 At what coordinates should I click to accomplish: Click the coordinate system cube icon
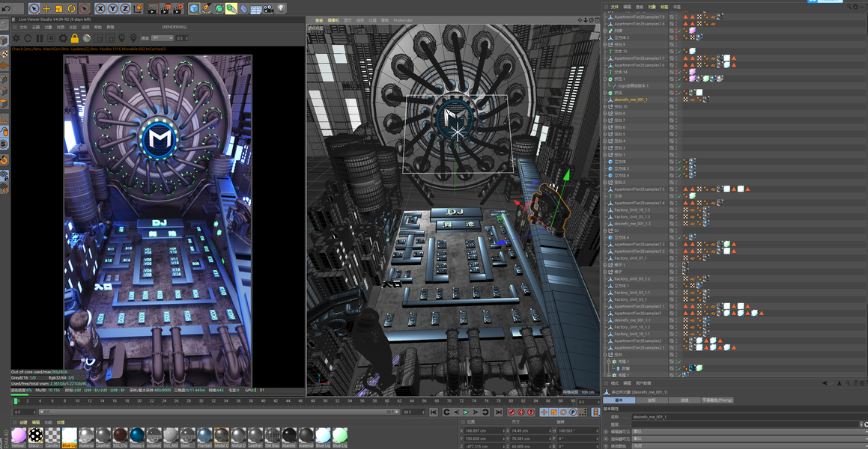click(x=138, y=9)
